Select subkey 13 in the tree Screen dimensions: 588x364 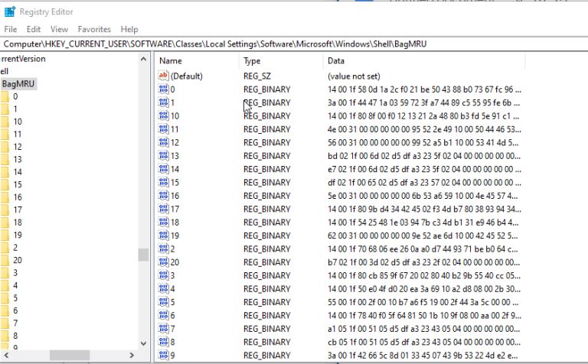tap(18, 159)
